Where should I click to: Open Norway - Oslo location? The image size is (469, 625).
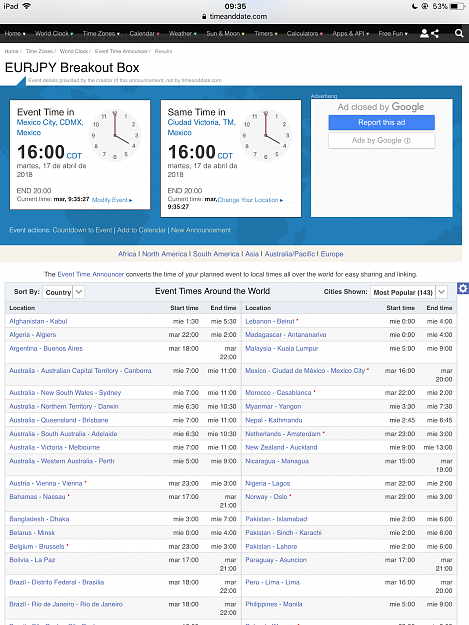266,497
